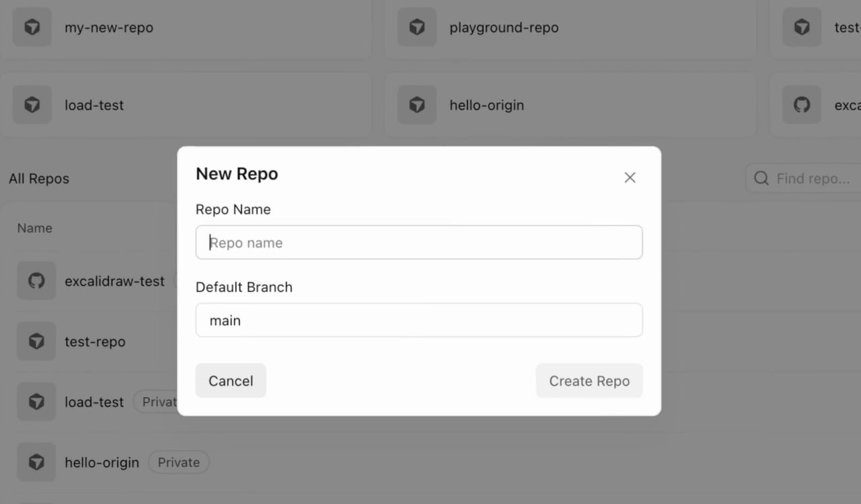
Task: Click the GitHub icon beside excalidraw-test
Action: point(36,281)
